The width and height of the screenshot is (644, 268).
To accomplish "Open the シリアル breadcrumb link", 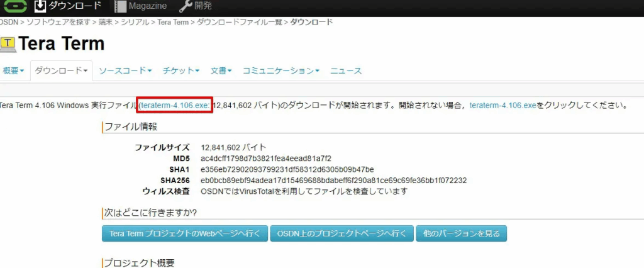I will [135, 22].
